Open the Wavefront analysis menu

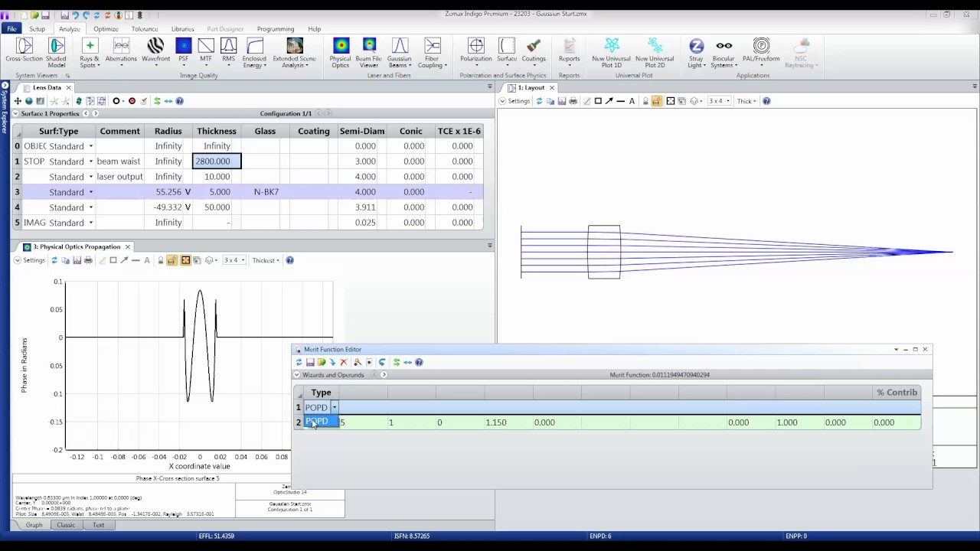click(x=155, y=53)
